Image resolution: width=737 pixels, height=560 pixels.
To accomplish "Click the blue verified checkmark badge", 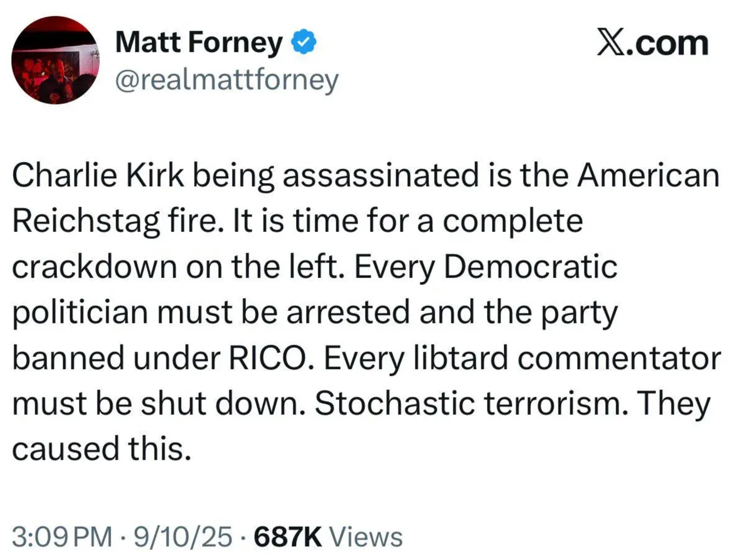I will tap(305, 42).
